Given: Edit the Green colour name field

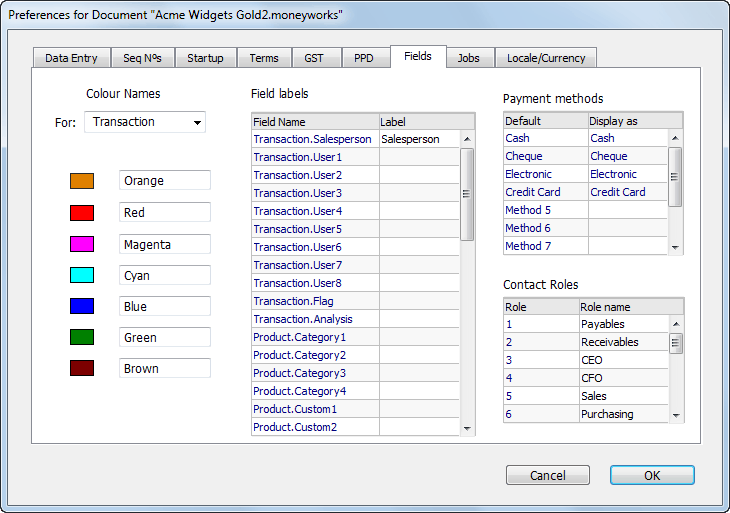Looking at the screenshot, I should [165, 337].
